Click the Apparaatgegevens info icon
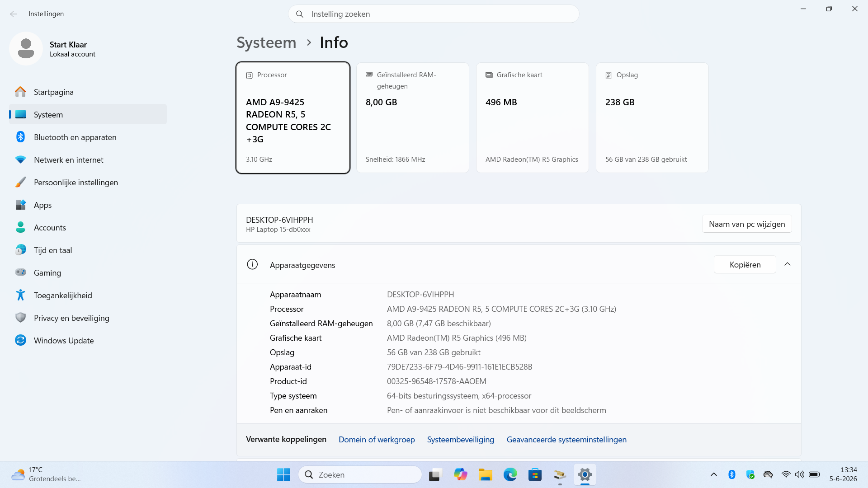868x488 pixels. pos(252,264)
